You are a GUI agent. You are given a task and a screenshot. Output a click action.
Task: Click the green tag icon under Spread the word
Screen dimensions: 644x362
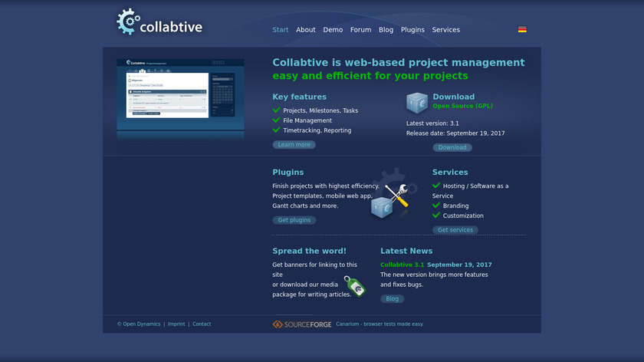click(355, 286)
